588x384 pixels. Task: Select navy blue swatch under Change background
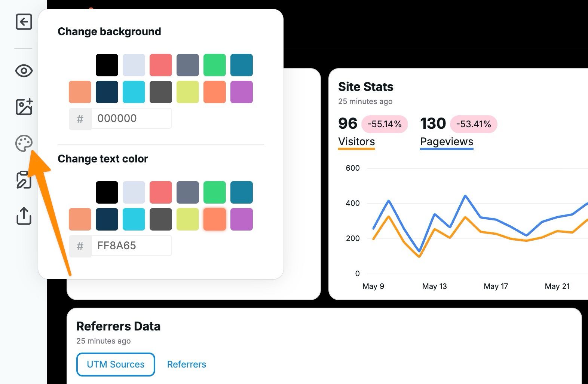coord(107,92)
